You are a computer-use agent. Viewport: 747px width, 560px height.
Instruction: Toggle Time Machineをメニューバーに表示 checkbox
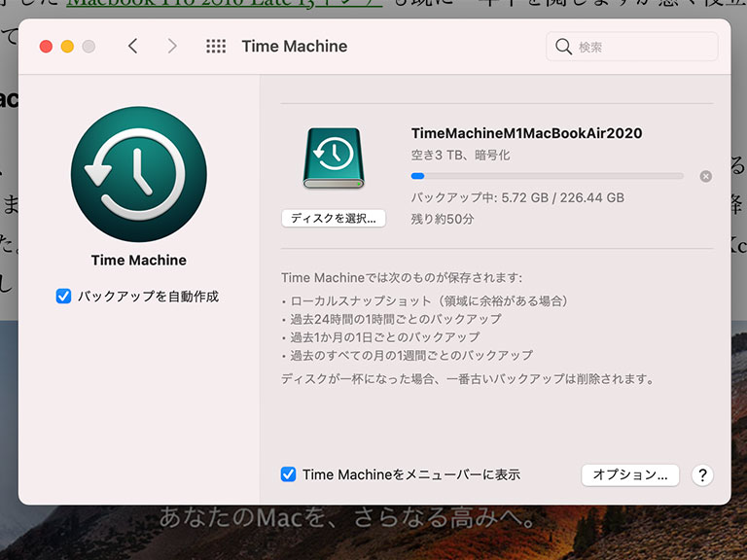point(288,474)
